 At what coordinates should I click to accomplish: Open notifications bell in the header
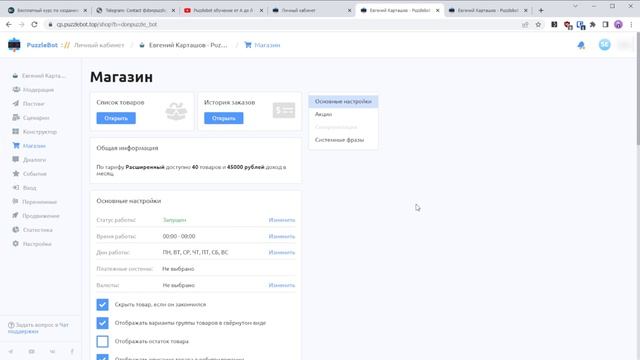pos(581,45)
